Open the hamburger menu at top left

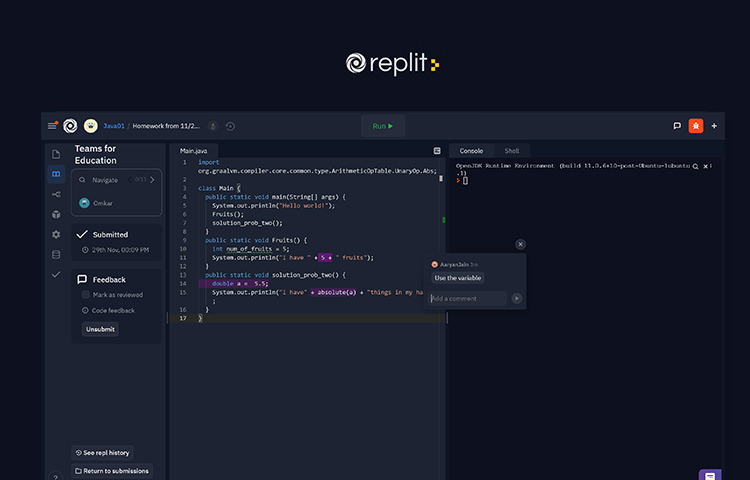click(52, 126)
